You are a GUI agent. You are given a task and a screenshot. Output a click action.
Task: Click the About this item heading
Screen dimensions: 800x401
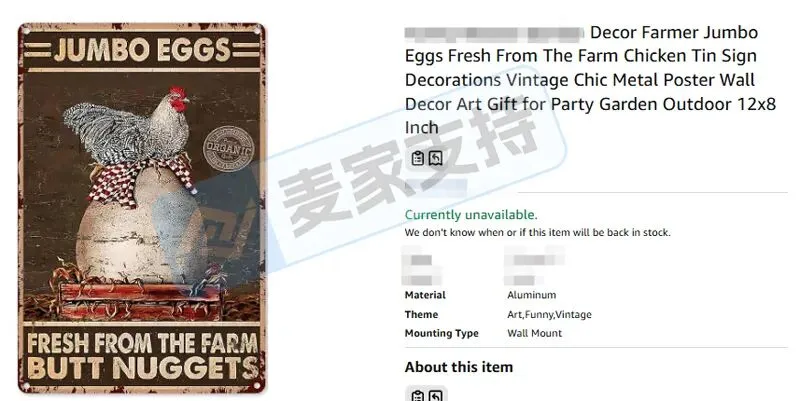coord(459,367)
